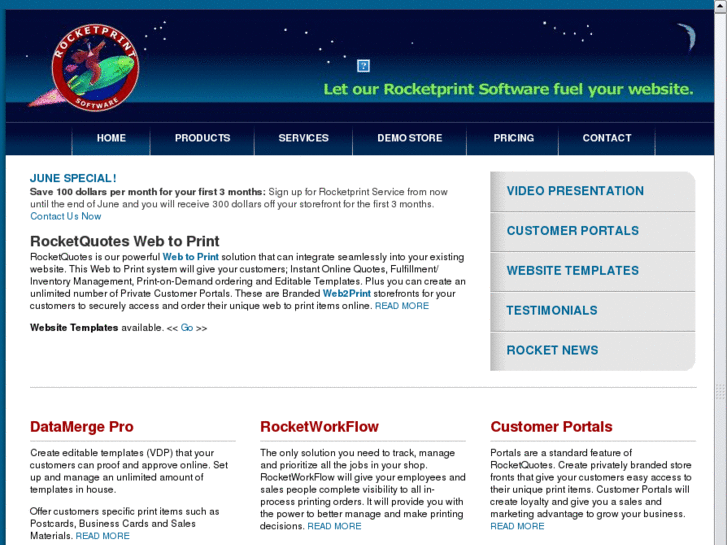Click the RocketWorkFlow heading
Image resolution: width=727 pixels, height=545 pixels.
(x=319, y=427)
